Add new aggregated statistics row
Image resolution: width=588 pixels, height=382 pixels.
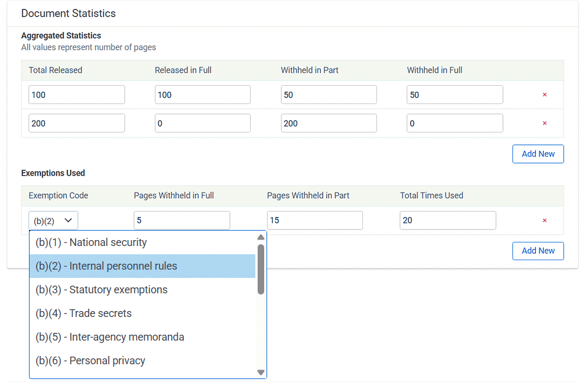click(x=538, y=154)
